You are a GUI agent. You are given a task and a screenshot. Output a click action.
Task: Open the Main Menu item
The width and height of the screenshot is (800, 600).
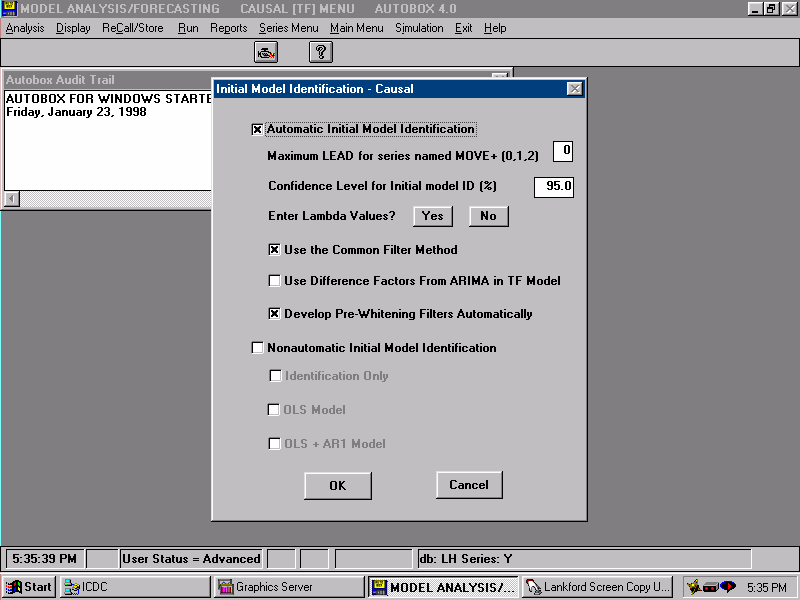pyautogui.click(x=357, y=28)
